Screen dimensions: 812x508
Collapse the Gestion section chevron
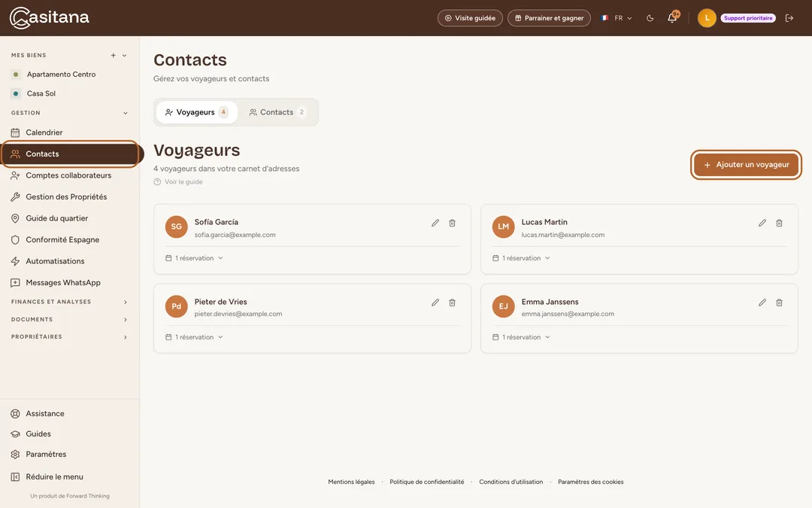coord(125,113)
